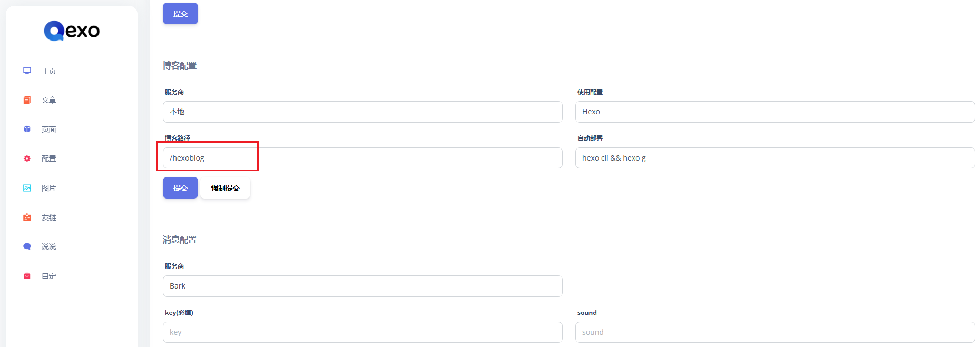The height and width of the screenshot is (347, 980).
Task: Click the 图片 image icon in sidebar
Action: click(27, 188)
